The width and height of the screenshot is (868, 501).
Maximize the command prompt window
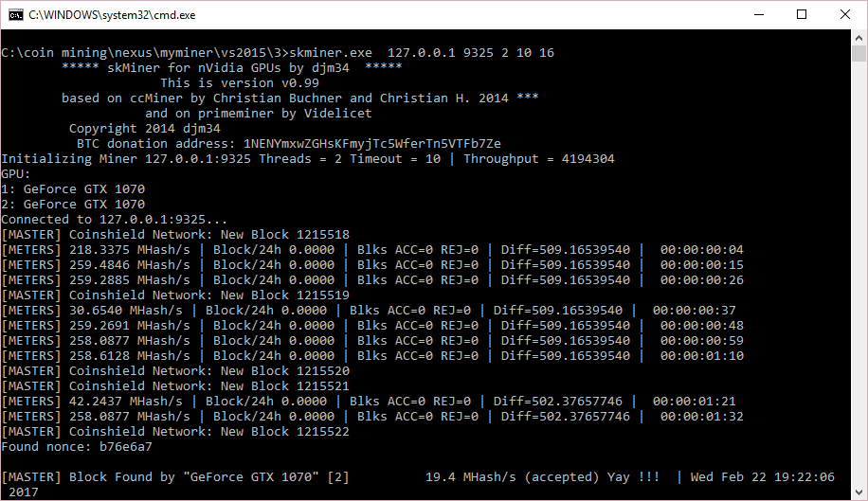tap(802, 15)
